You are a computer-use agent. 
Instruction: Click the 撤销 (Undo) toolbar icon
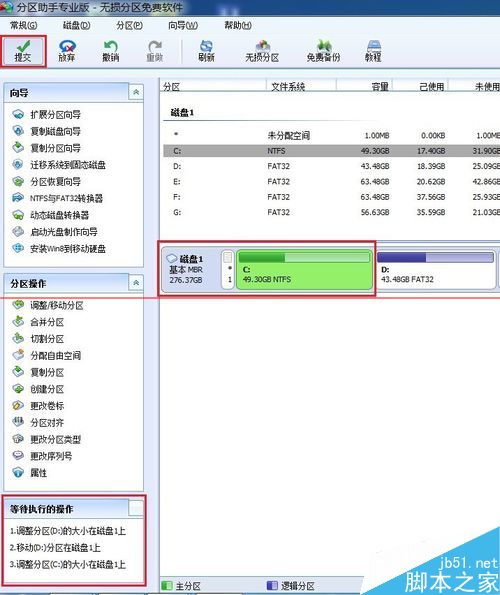(110, 52)
